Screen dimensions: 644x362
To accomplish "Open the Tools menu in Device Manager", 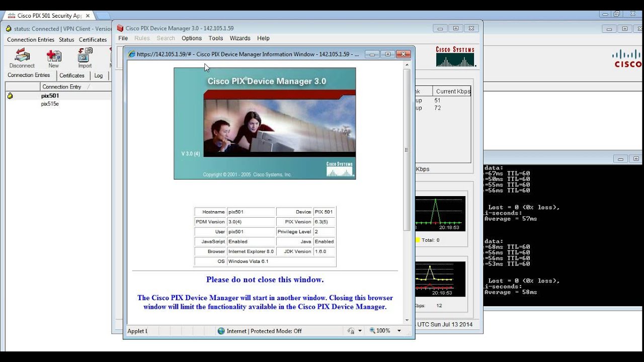I will pyautogui.click(x=216, y=38).
